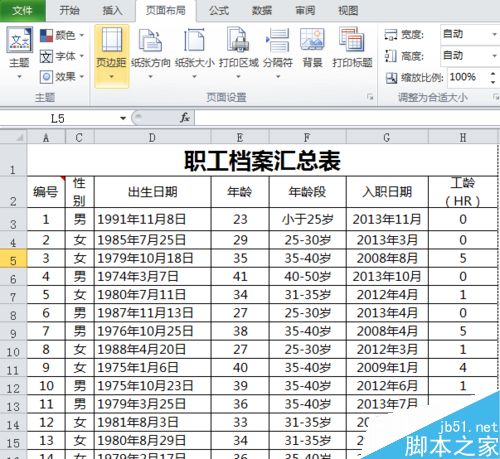Open the 页边距 margins button
500x459 pixels.
(x=111, y=55)
